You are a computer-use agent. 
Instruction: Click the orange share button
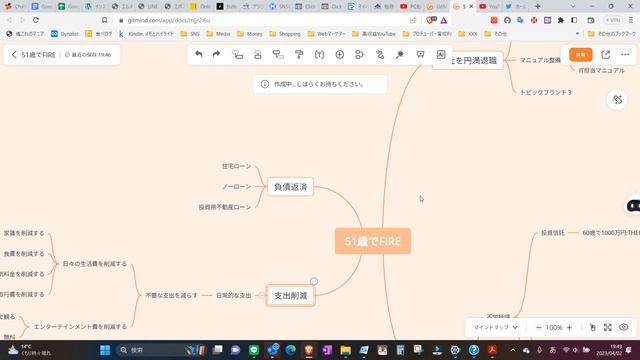pos(580,54)
